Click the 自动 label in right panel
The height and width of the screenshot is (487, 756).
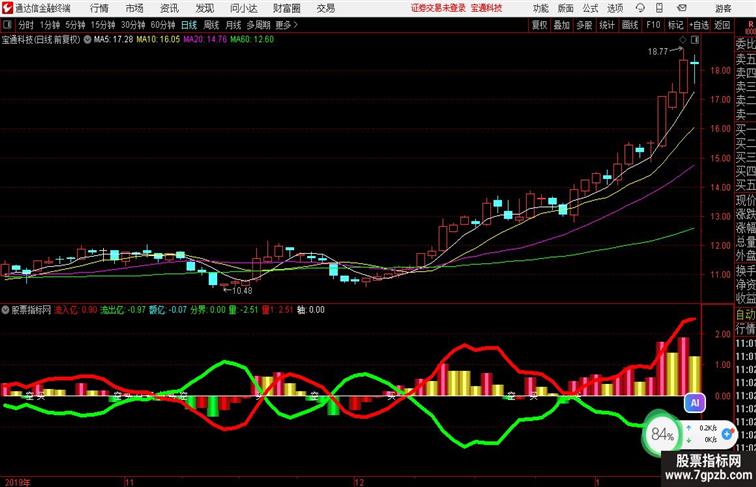(x=745, y=314)
